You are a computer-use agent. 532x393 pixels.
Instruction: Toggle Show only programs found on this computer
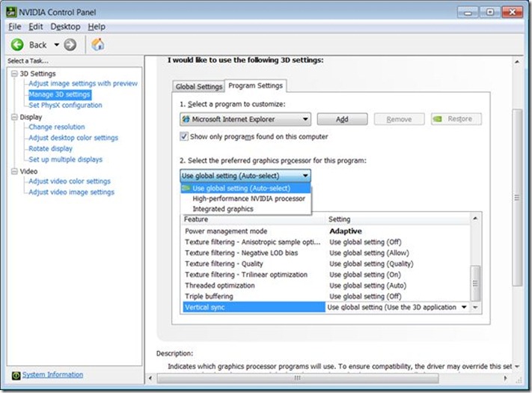[x=184, y=136]
